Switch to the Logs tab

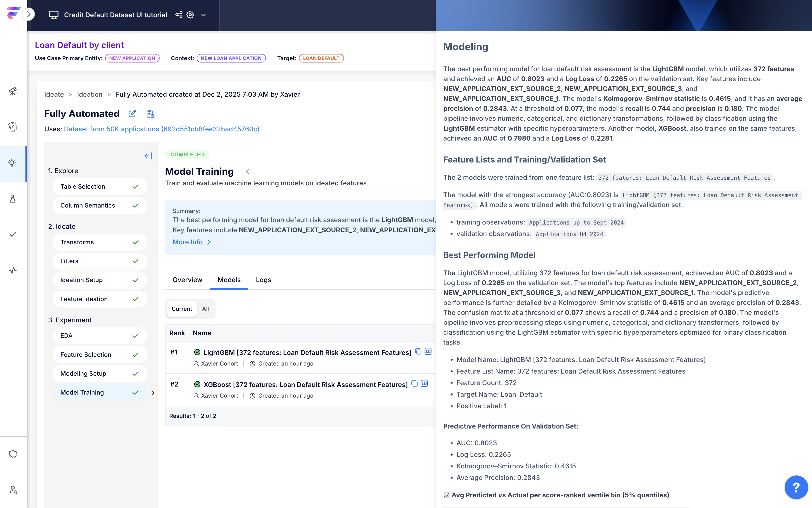point(263,280)
